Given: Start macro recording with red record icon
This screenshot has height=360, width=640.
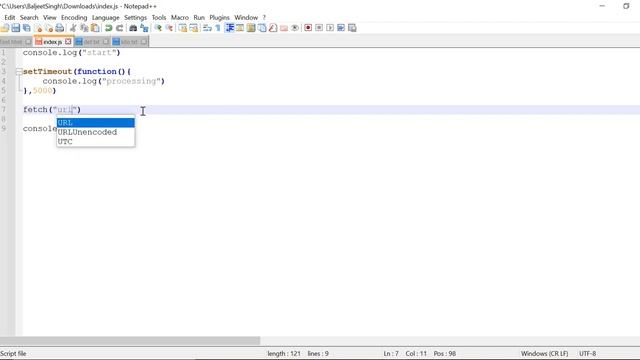Looking at the screenshot, I should pos(308,28).
